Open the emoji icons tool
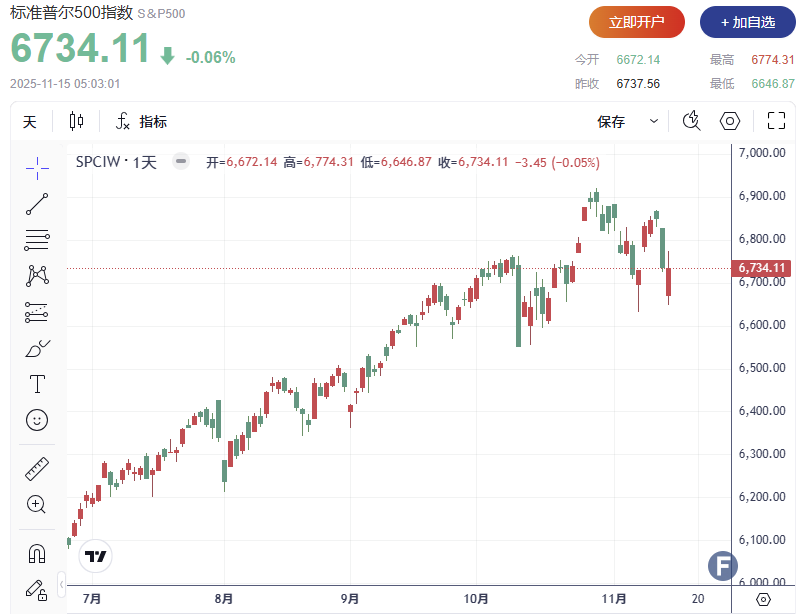808x614 pixels. (37, 420)
